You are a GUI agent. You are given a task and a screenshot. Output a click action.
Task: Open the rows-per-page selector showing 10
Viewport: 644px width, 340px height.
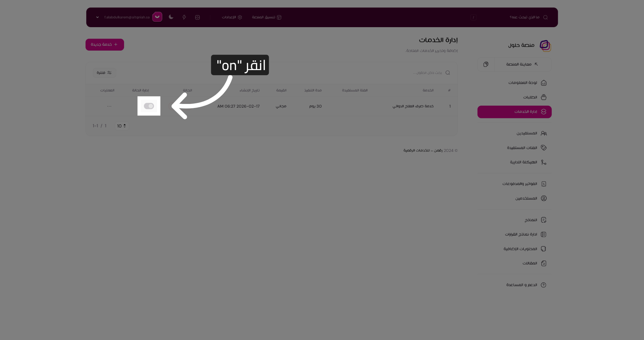coord(121,126)
